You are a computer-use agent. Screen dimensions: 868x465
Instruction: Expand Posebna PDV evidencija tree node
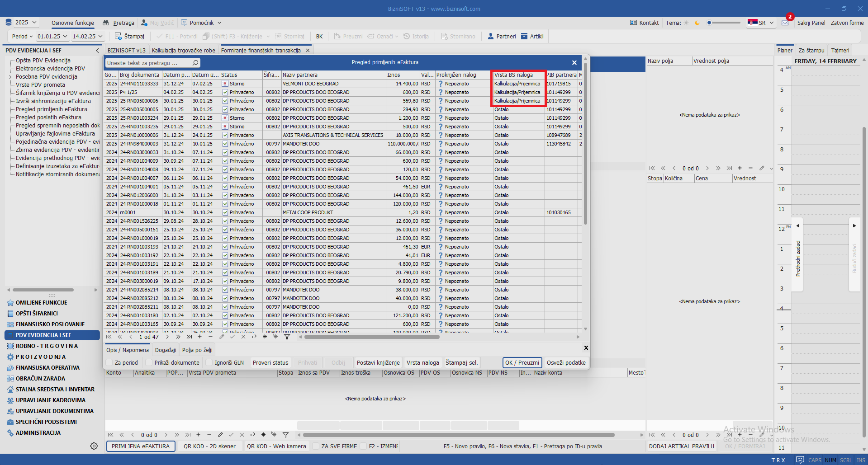(10, 77)
